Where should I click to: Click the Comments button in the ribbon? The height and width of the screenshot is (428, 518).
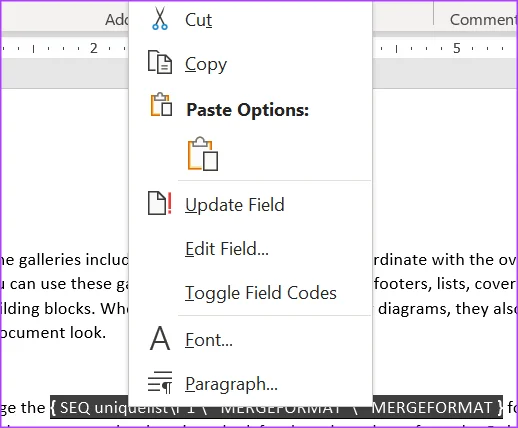483,19
